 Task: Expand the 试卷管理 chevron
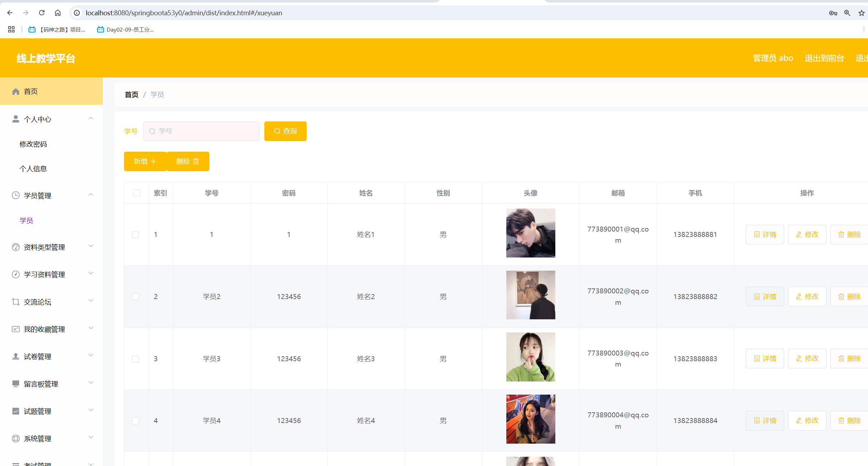click(x=91, y=356)
